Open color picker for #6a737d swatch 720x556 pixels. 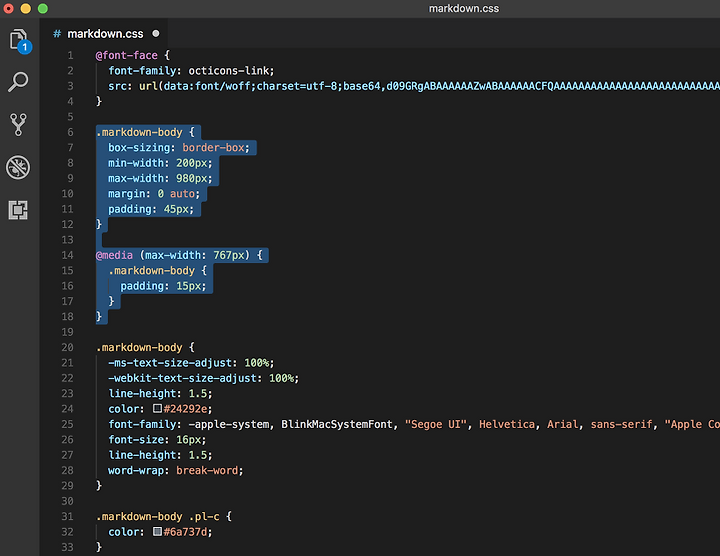click(x=158, y=531)
